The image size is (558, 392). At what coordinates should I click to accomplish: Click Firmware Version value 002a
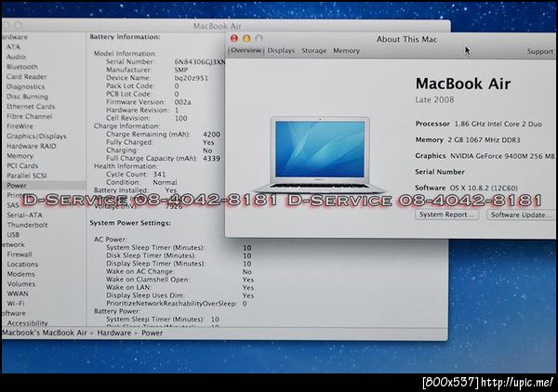[x=182, y=102]
